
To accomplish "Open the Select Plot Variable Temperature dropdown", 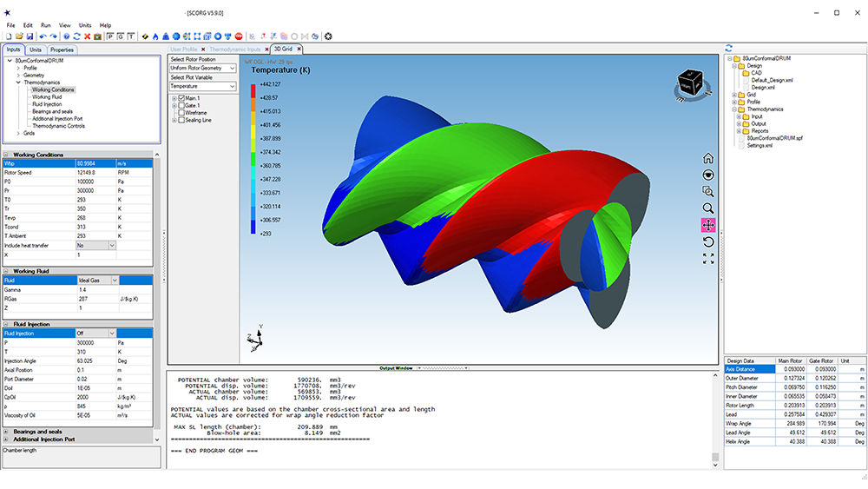I will point(202,86).
